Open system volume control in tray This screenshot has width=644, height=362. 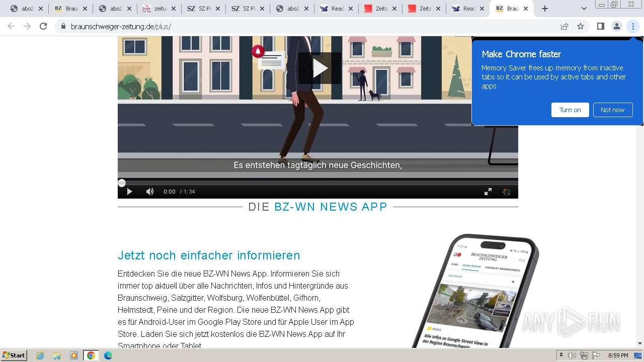point(572,355)
